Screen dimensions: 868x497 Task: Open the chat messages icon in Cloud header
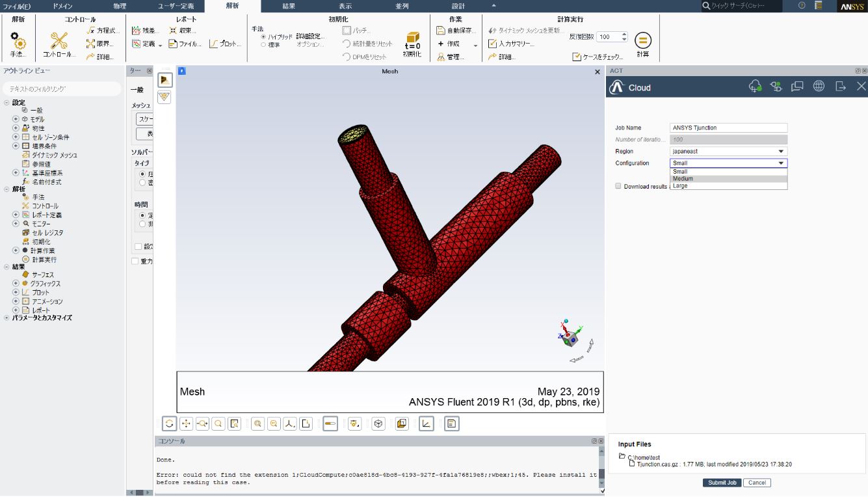(798, 86)
